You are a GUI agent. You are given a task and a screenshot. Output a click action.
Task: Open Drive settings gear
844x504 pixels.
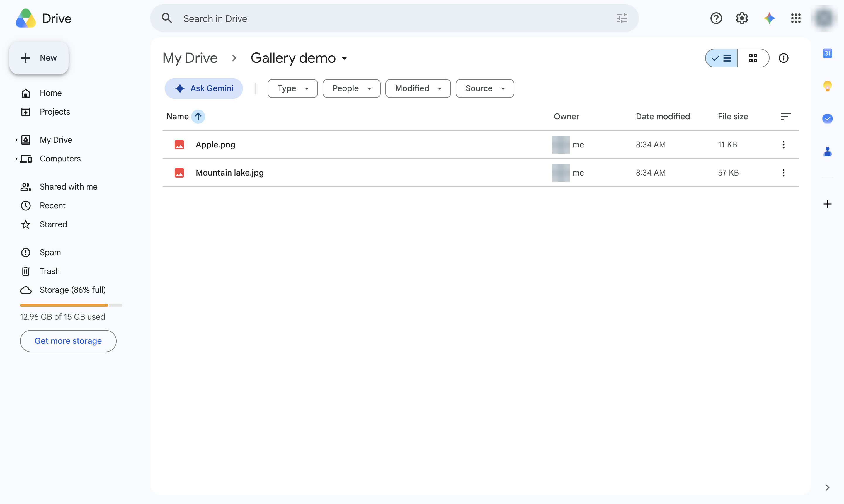tap(742, 18)
